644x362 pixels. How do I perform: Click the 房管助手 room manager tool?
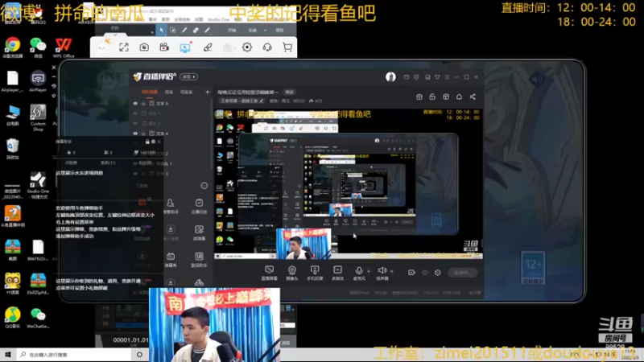[x=171, y=206]
